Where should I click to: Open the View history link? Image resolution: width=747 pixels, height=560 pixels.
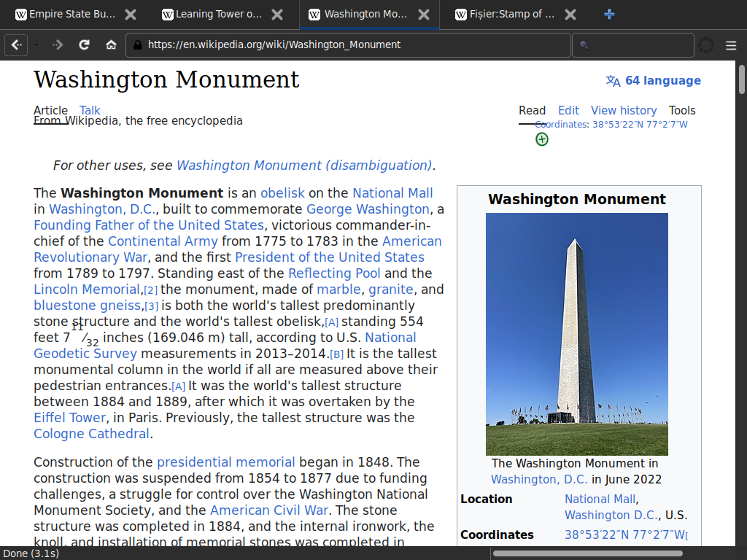pos(624,110)
